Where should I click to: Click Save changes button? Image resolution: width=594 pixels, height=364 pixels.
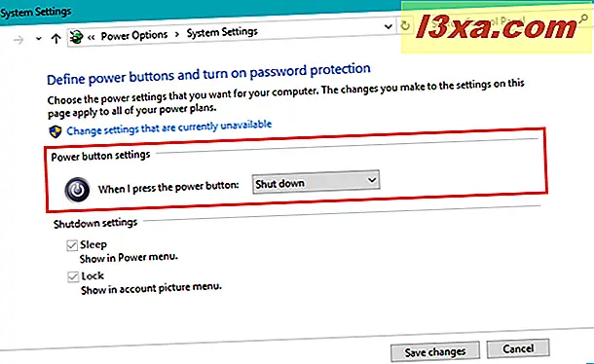435,352
